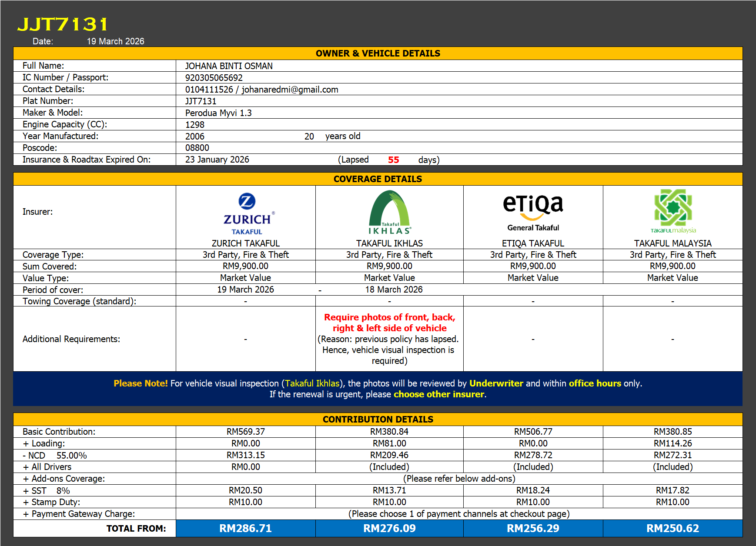
Task: Click the Zurich Takaful logo
Action: (247, 214)
